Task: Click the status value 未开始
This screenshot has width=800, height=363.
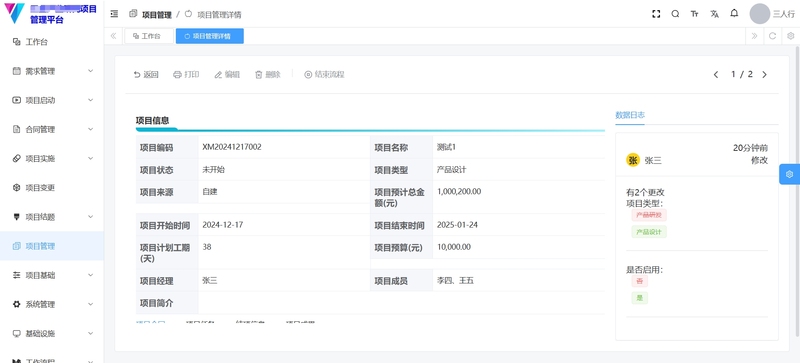Action: pyautogui.click(x=213, y=170)
